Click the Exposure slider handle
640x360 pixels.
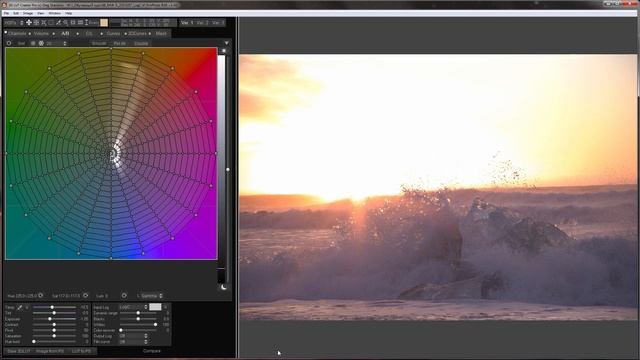(x=50, y=319)
